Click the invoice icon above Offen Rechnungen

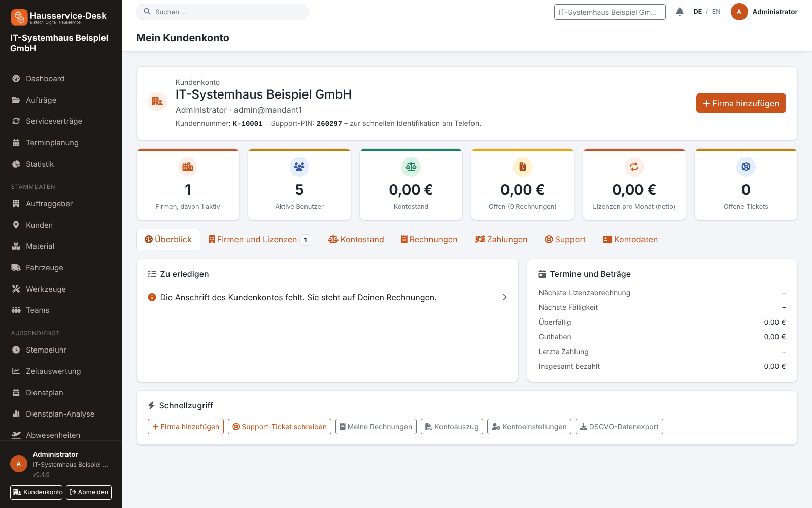tap(523, 167)
